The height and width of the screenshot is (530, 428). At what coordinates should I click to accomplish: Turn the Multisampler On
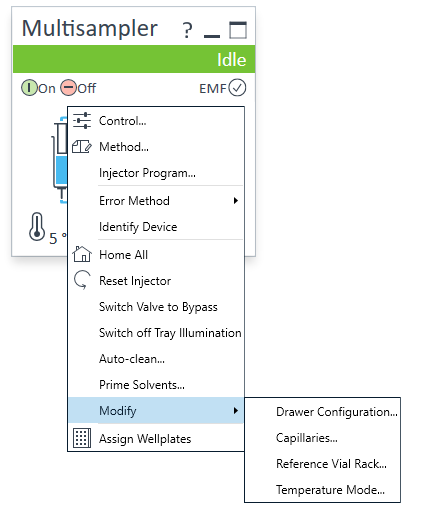[x=38, y=88]
